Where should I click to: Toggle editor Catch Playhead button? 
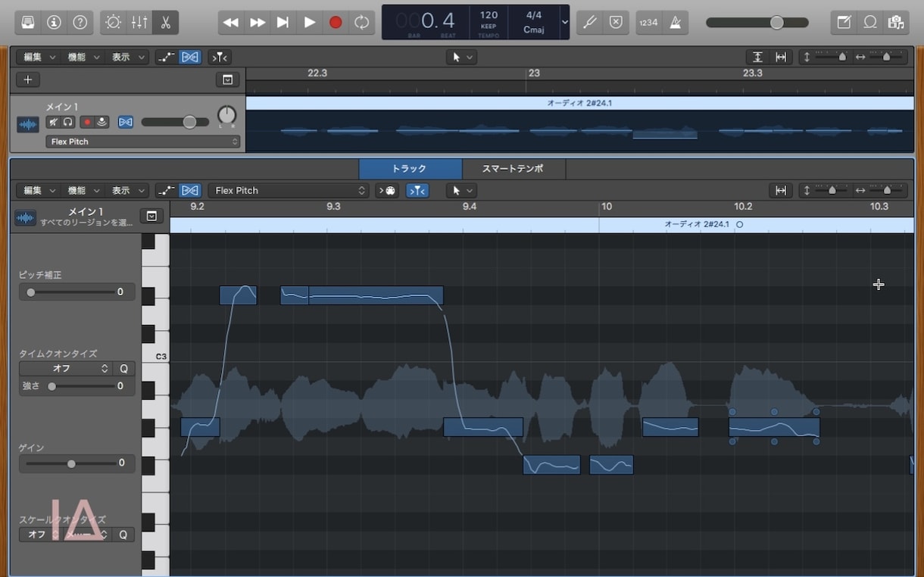417,191
